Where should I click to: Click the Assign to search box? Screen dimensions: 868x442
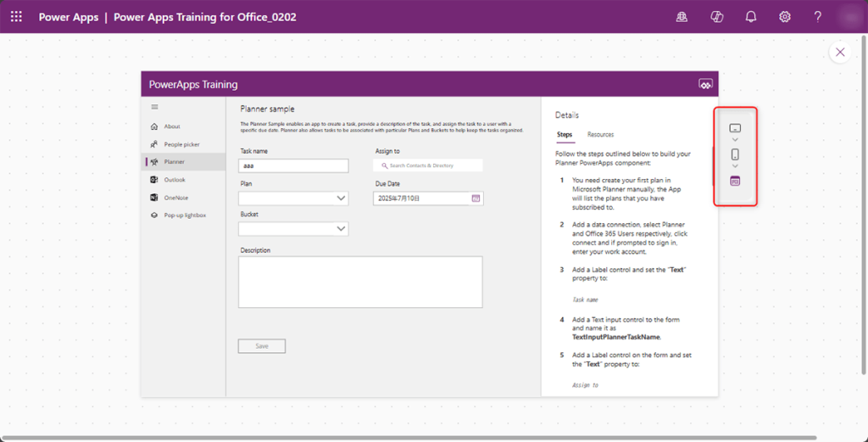(x=428, y=165)
